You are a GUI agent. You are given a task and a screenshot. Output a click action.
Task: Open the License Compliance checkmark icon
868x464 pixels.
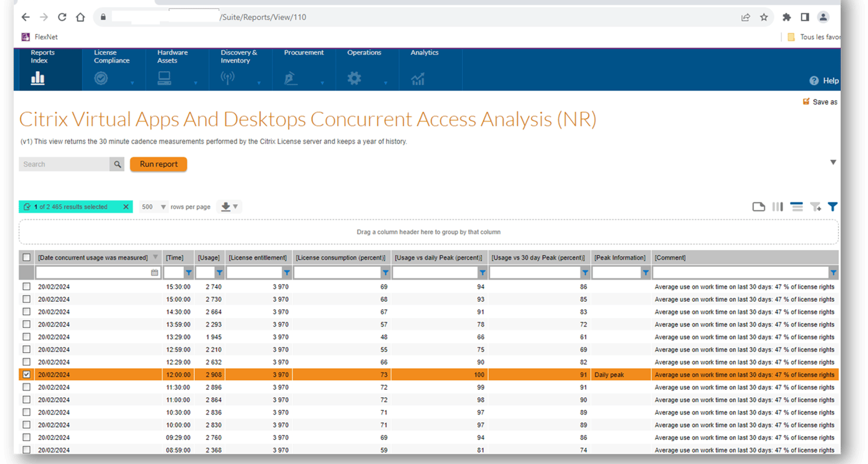tap(101, 78)
